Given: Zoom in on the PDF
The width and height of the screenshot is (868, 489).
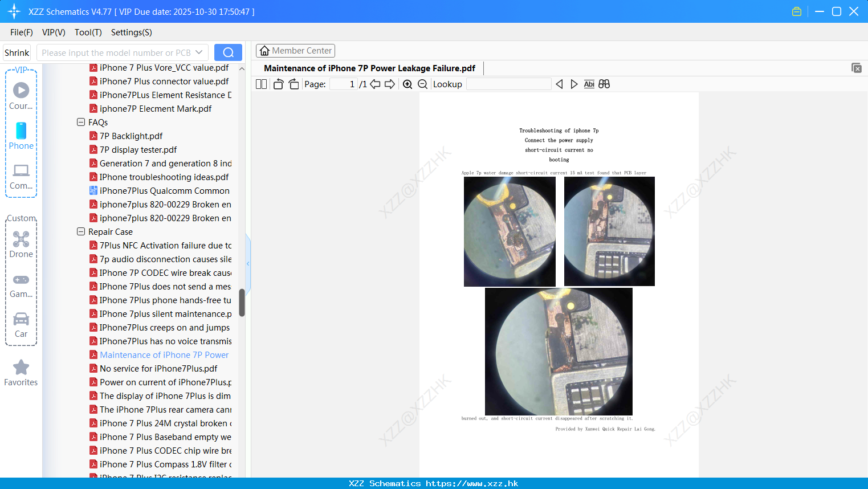Looking at the screenshot, I should click(407, 84).
